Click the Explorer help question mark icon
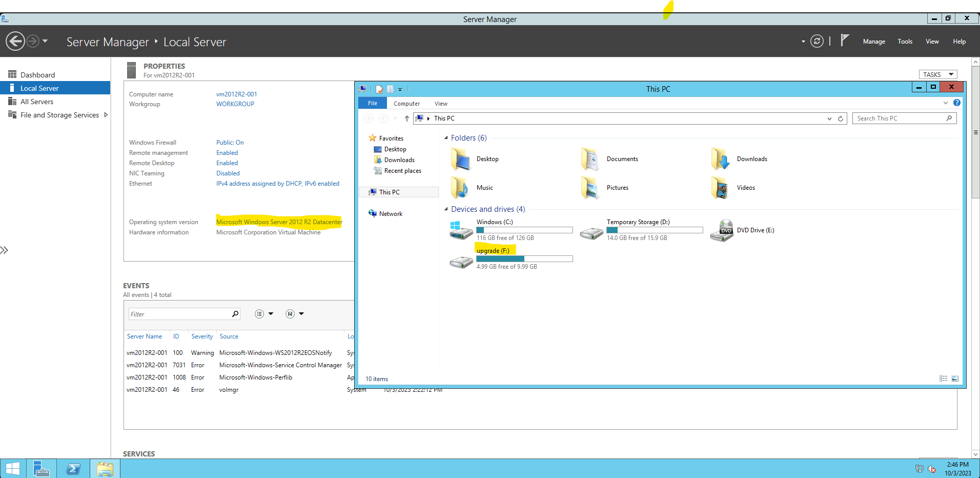 (x=957, y=103)
